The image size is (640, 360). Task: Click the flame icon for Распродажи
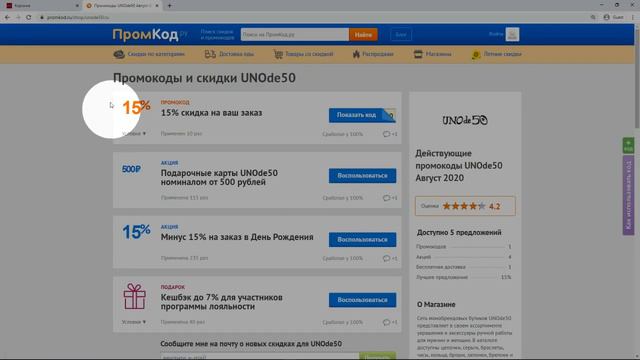[x=356, y=54]
